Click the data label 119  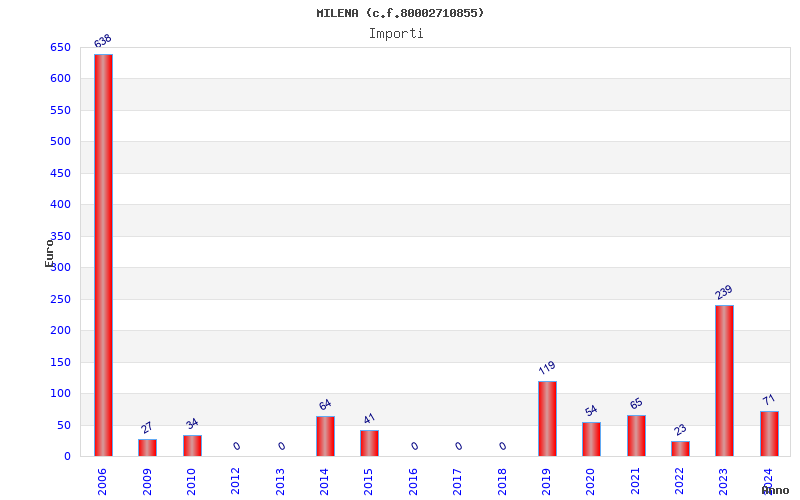coord(546,368)
